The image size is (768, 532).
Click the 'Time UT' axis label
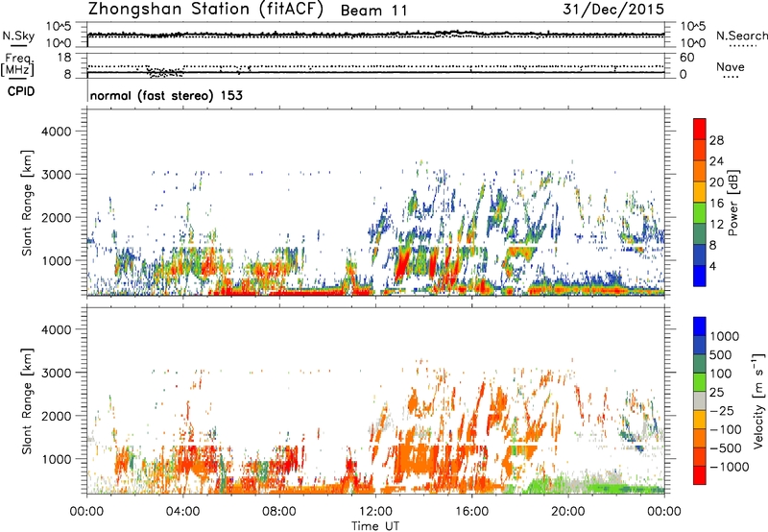coord(375,526)
